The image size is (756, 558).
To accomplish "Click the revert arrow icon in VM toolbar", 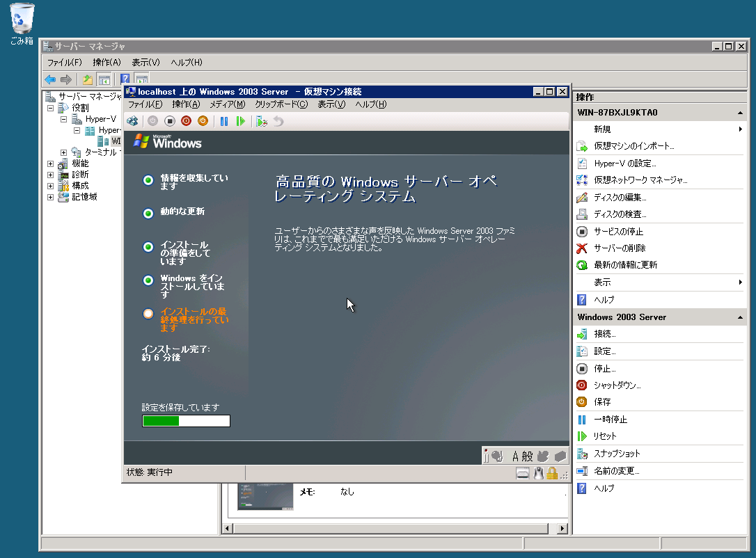I will (x=278, y=122).
